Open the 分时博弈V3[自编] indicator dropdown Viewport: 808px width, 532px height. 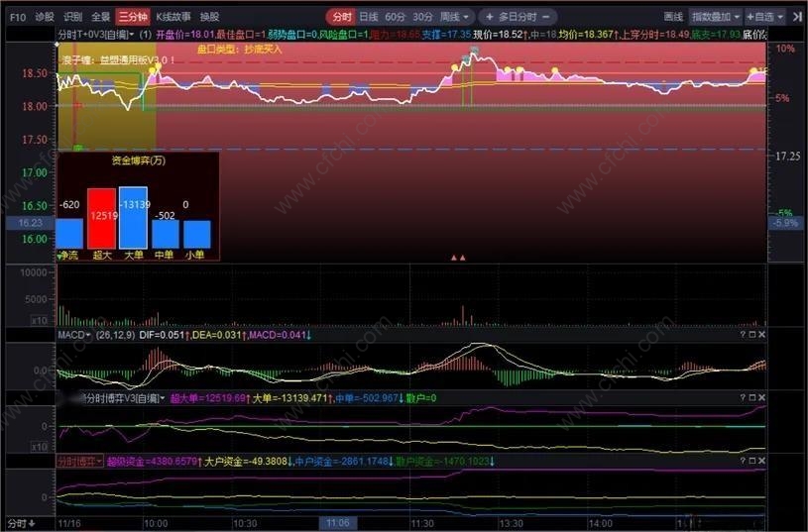click(123, 398)
